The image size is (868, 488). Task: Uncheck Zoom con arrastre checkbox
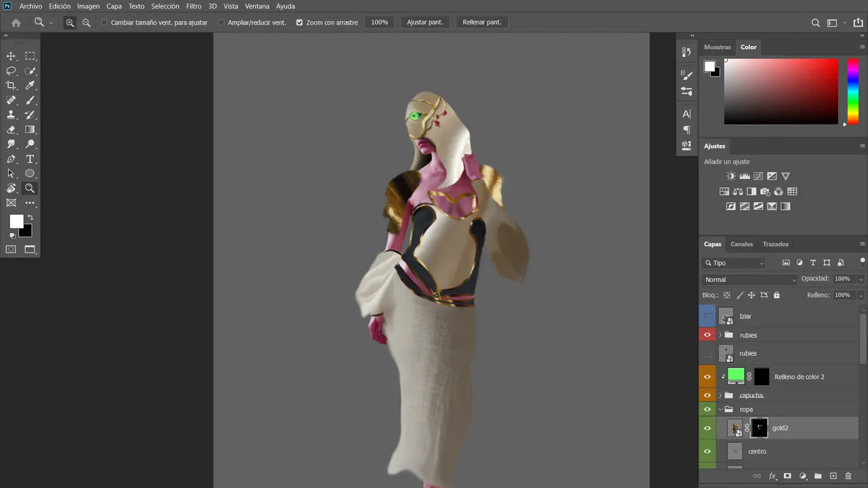(x=300, y=22)
